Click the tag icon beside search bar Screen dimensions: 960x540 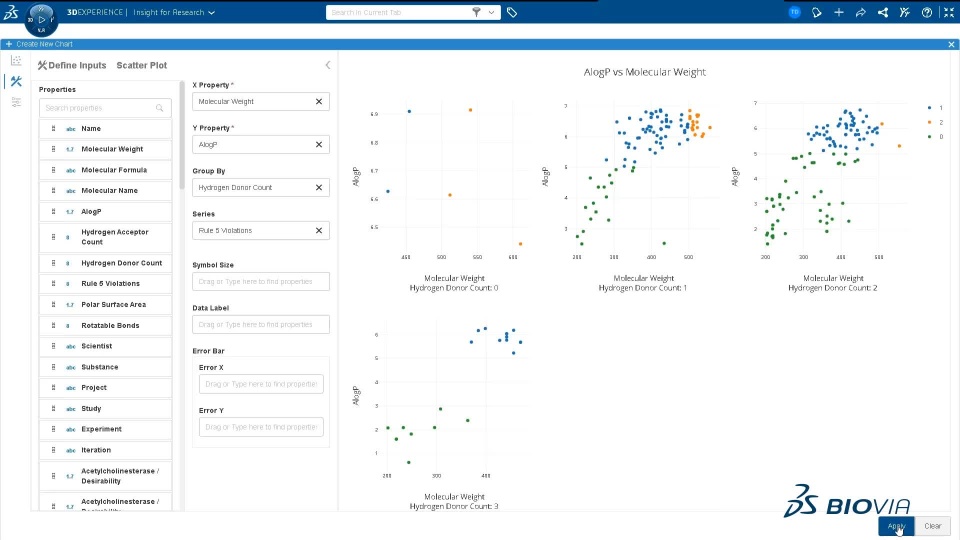(512, 13)
